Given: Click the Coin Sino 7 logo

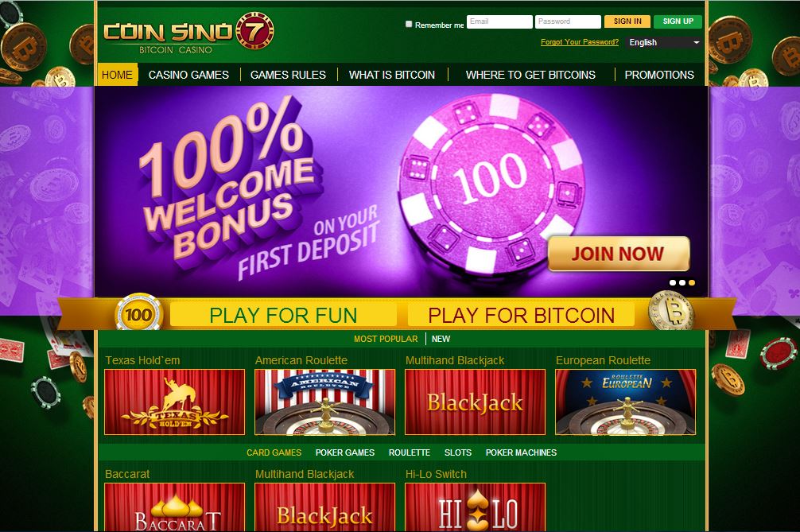Looking at the screenshot, I should (188, 33).
